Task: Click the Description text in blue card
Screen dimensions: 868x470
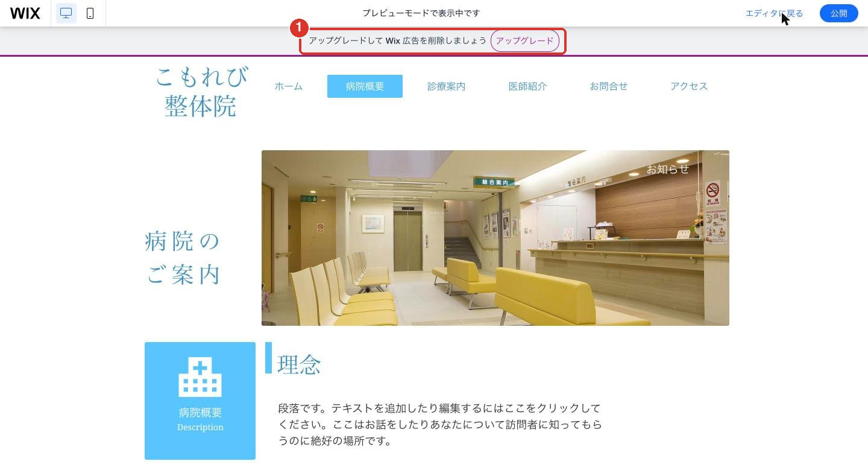Action: tap(200, 427)
